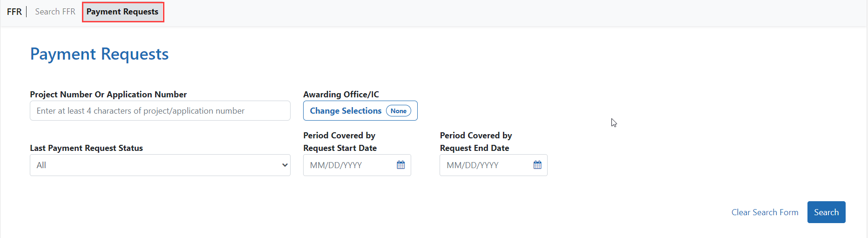The image size is (868, 238).
Task: Click the chevron arrow of the status dropdown
Action: (x=285, y=165)
